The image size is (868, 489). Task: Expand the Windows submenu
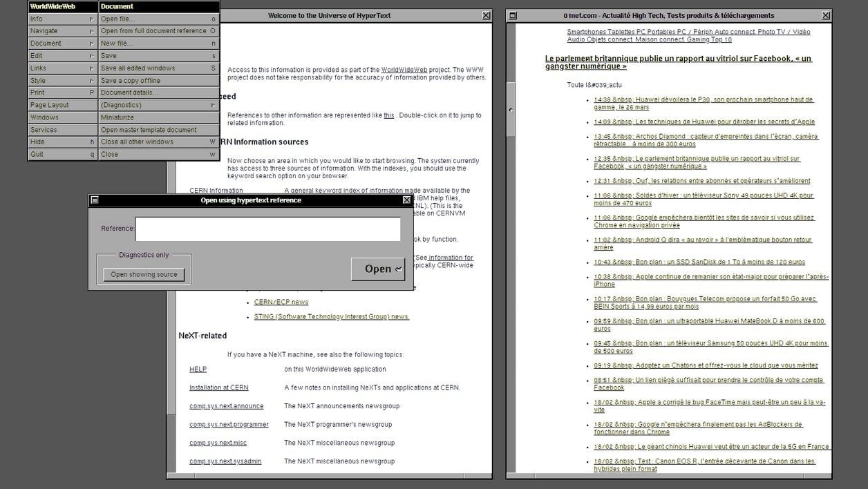(x=62, y=117)
